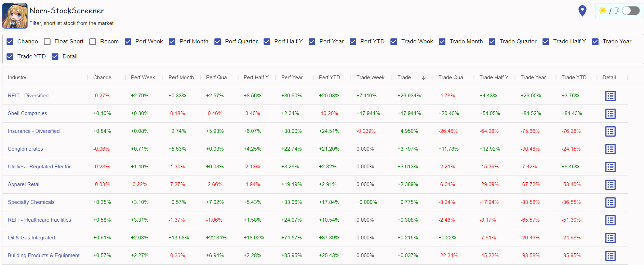Enable the Recom column checkbox
The width and height of the screenshot is (644, 265).
(93, 42)
